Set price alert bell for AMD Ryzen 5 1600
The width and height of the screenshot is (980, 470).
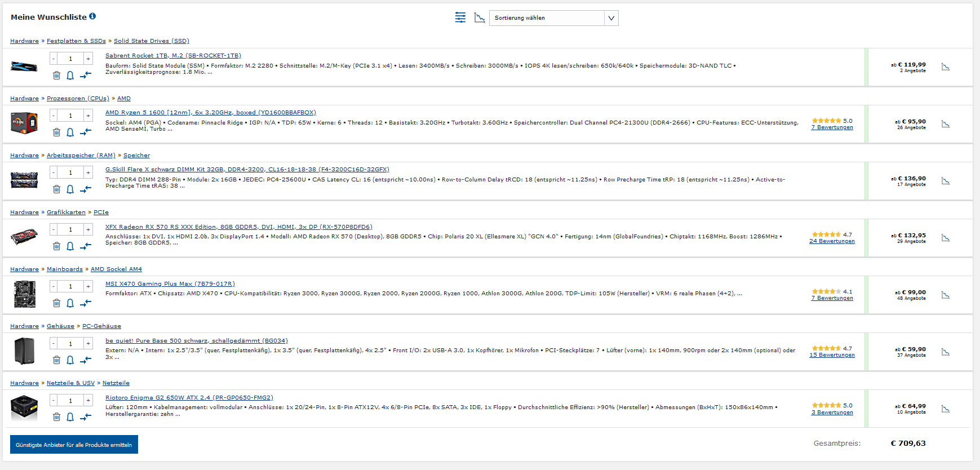(x=70, y=132)
